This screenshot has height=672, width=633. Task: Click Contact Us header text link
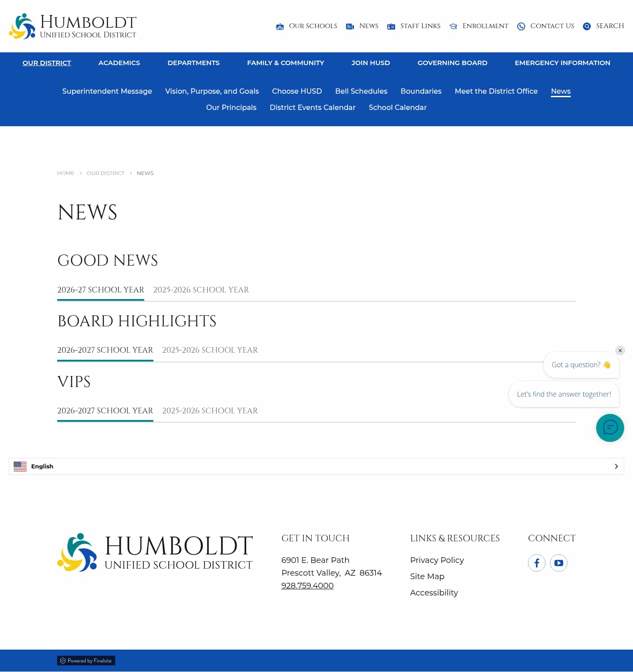coord(552,26)
